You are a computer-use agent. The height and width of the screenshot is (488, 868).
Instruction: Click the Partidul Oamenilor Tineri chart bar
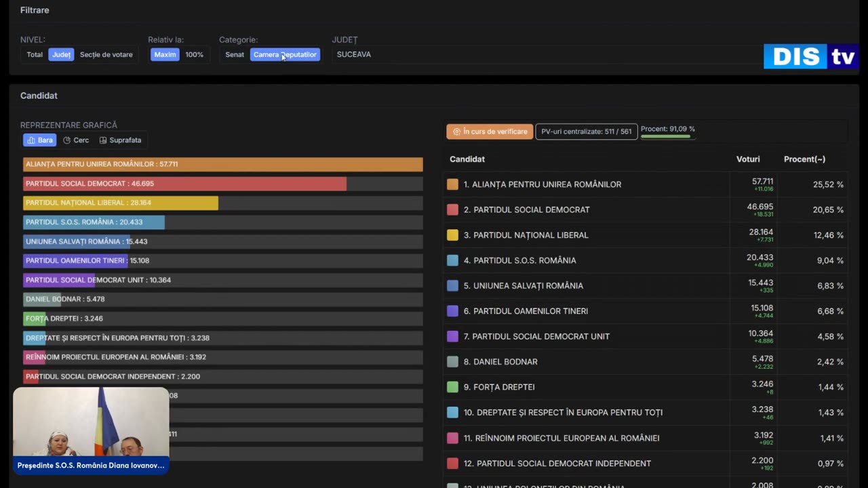point(75,260)
